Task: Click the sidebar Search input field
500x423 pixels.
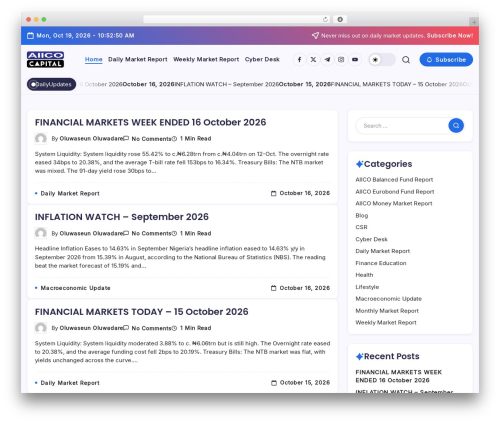Action: tap(402, 126)
